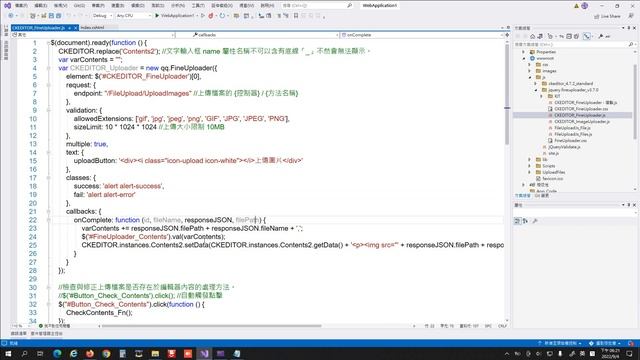
Task: Click Select Repository in status bar
Action: click(605, 343)
